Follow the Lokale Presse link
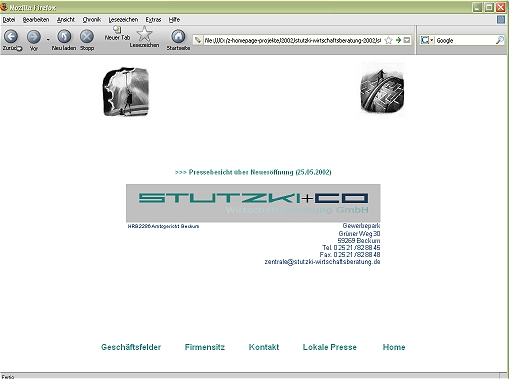The width and height of the screenshot is (509, 379). pyautogui.click(x=330, y=347)
